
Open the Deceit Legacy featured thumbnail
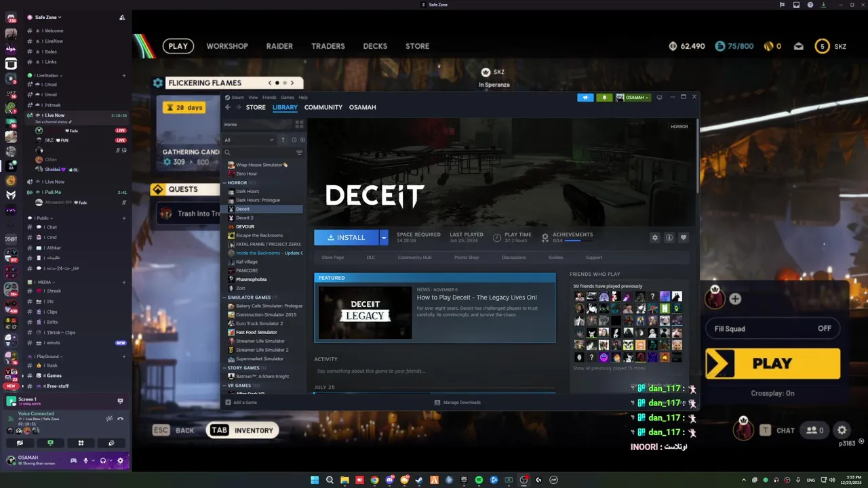[x=365, y=312]
